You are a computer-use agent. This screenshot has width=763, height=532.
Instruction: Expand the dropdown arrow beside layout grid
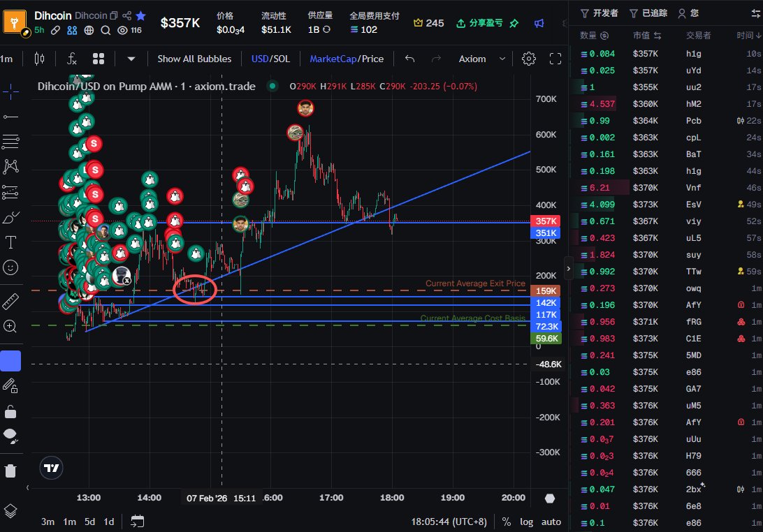pyautogui.click(x=131, y=59)
